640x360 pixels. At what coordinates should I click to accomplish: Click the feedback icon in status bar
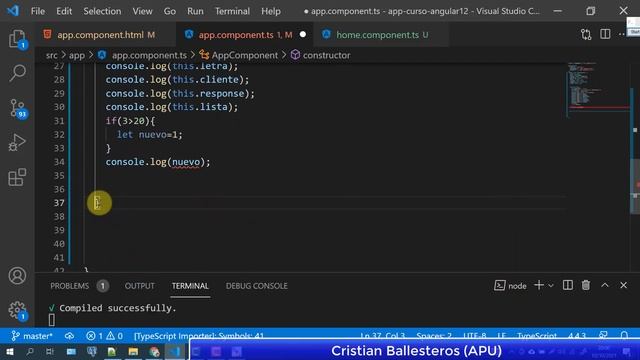(x=603, y=336)
